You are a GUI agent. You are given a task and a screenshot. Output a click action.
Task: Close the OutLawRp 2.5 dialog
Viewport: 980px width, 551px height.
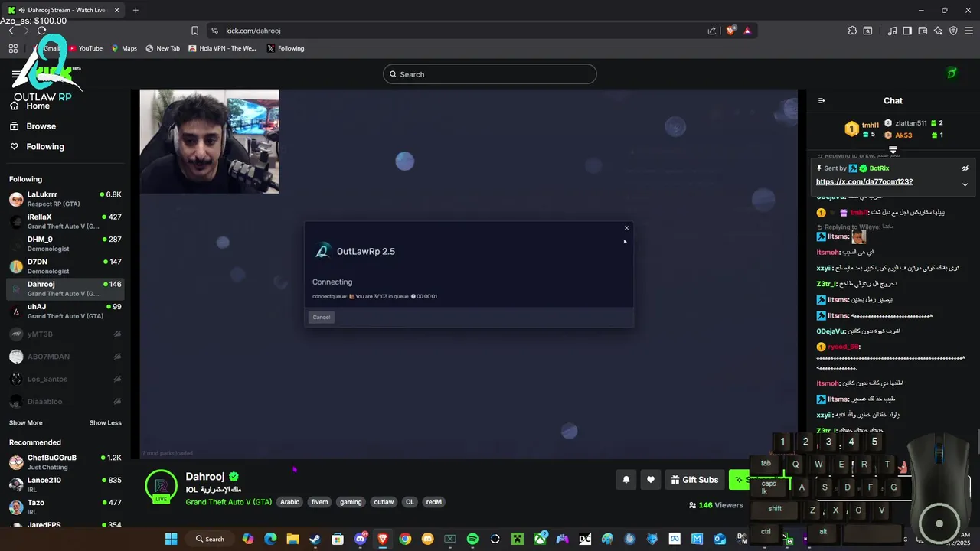pyautogui.click(x=626, y=227)
